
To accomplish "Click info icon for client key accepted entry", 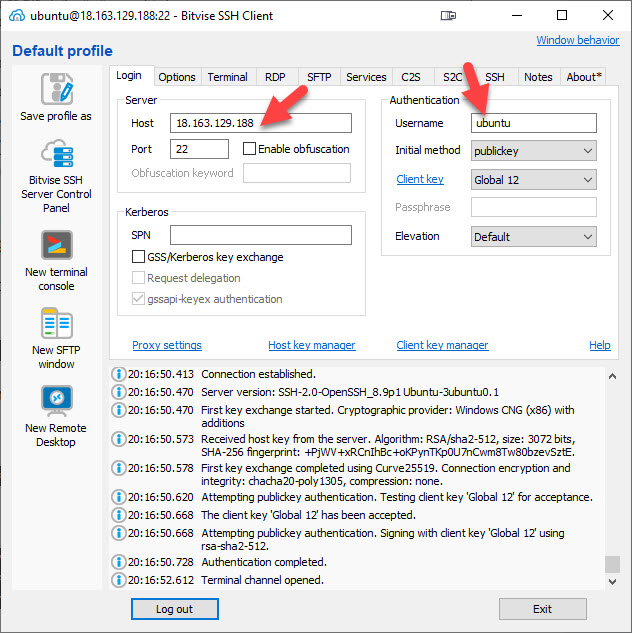I will [x=119, y=515].
